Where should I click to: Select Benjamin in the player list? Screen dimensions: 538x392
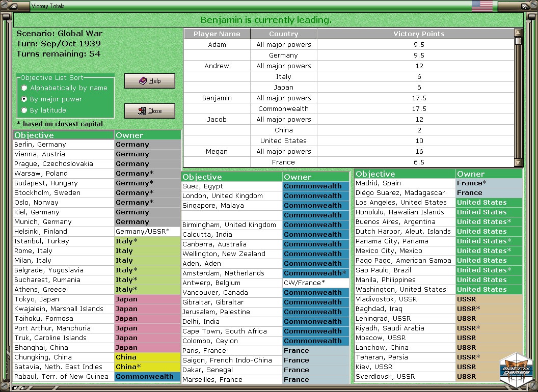point(217,98)
